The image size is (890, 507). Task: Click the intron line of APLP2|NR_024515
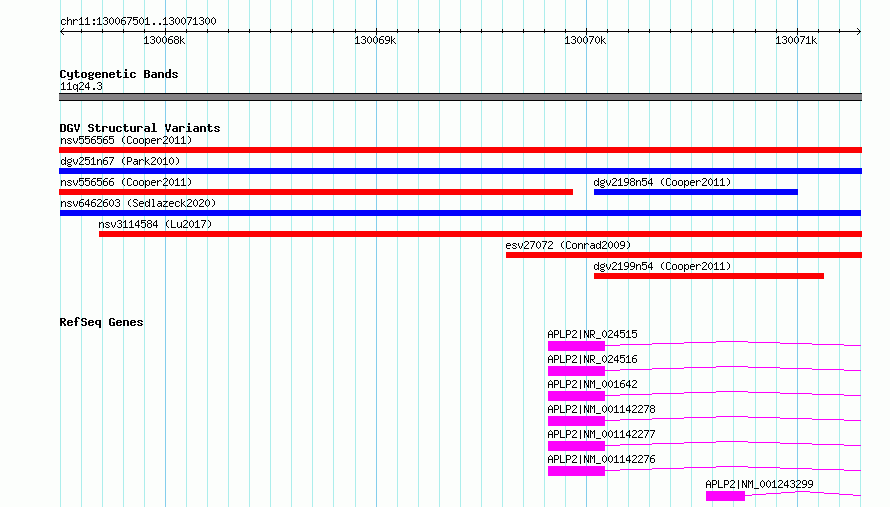tap(733, 341)
